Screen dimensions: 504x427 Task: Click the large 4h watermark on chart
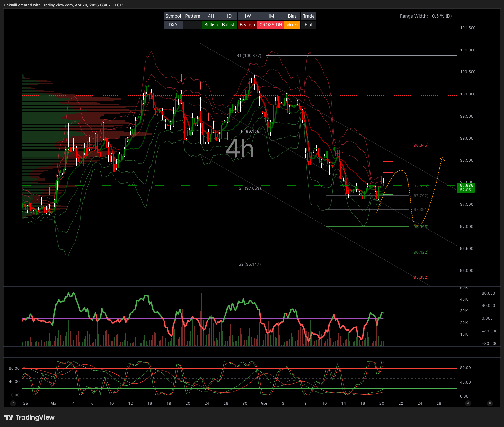pos(240,149)
